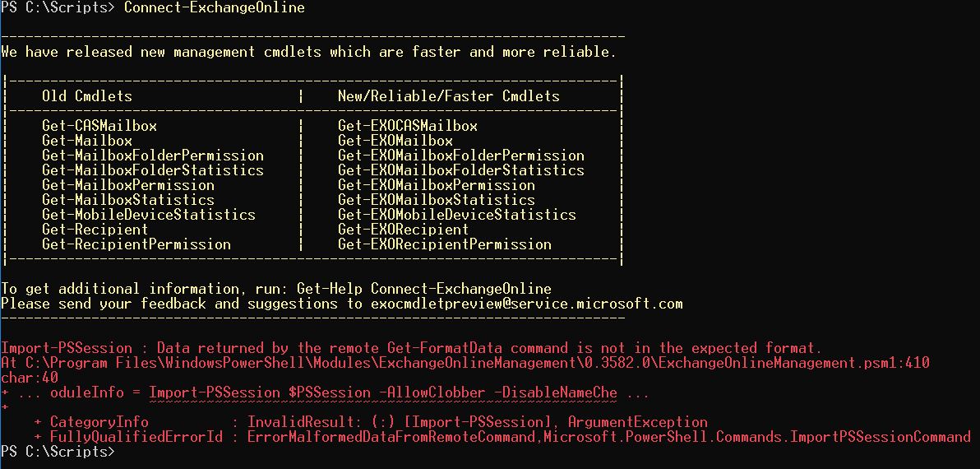Click the Connect-ExchangeOnline command text

[x=215, y=8]
